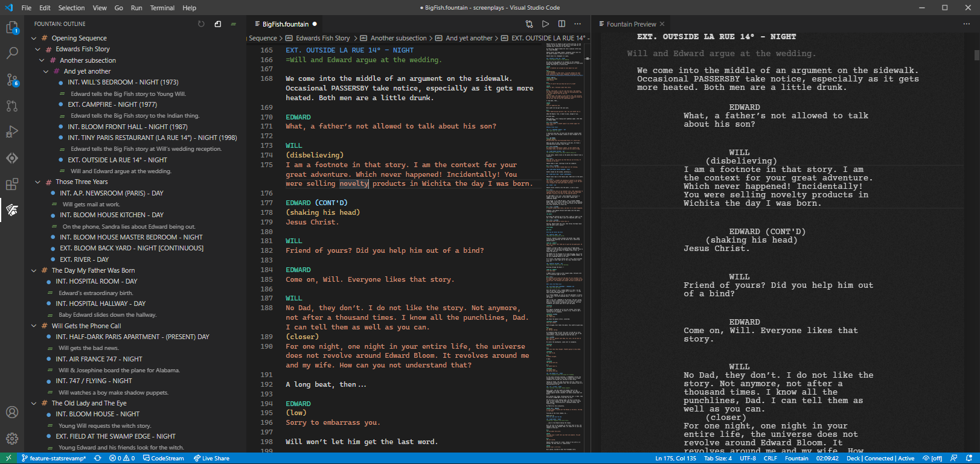Switch to the BigFish.fountain editor tab
Viewport: 980px width, 464px height.
tap(285, 24)
